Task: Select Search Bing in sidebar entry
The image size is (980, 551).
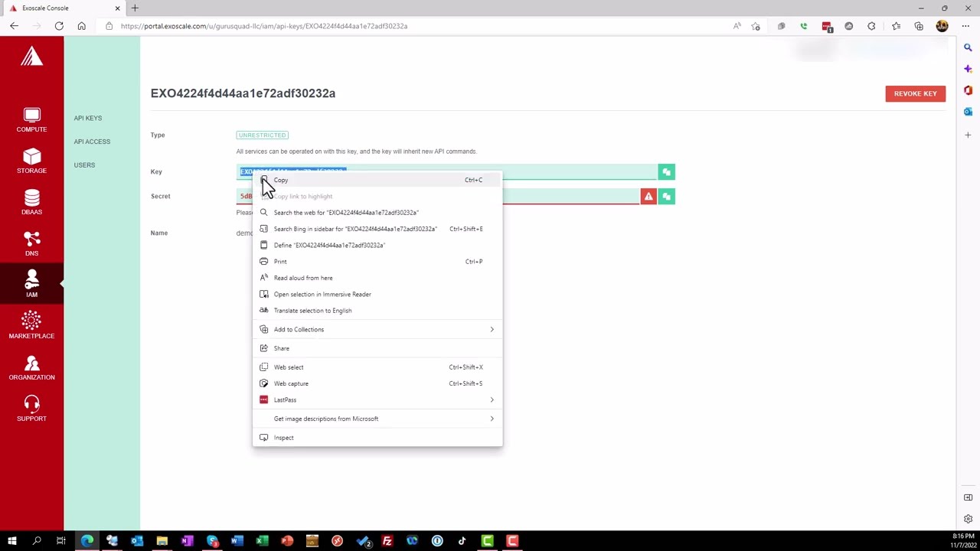Action: click(x=377, y=229)
